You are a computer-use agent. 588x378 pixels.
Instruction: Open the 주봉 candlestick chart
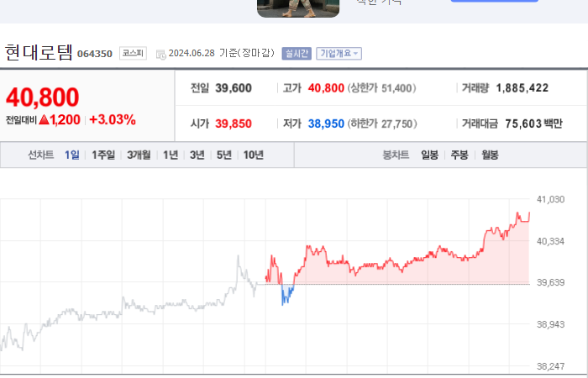459,155
